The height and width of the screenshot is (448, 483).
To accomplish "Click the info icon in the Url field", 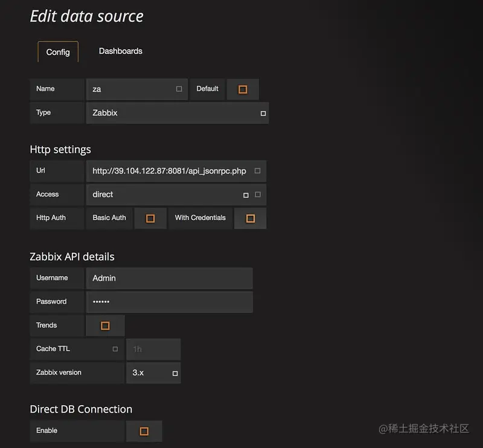I will click(258, 171).
